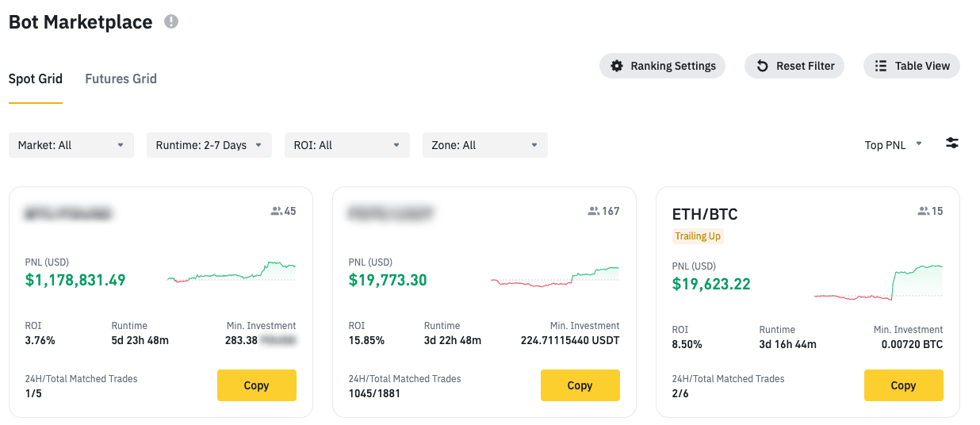980x425 pixels.
Task: Change the Top PNL sort dropdown
Action: pos(894,145)
